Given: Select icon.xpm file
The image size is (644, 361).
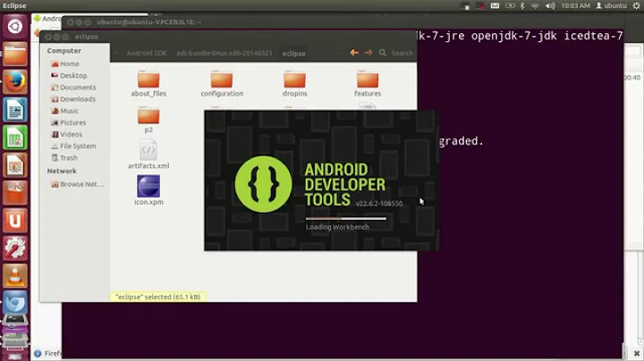Looking at the screenshot, I should [x=148, y=190].
